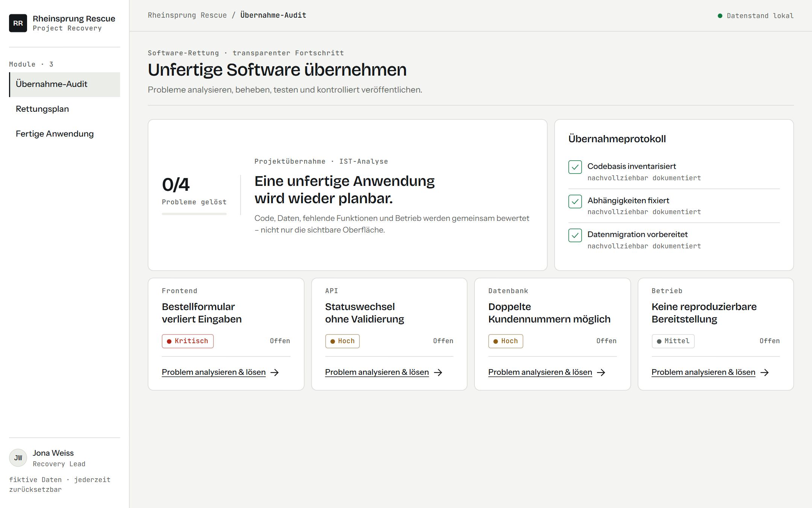Viewport: 812px width, 508px height.
Task: Click the fiktive Daten footer note
Action: pyautogui.click(x=60, y=485)
